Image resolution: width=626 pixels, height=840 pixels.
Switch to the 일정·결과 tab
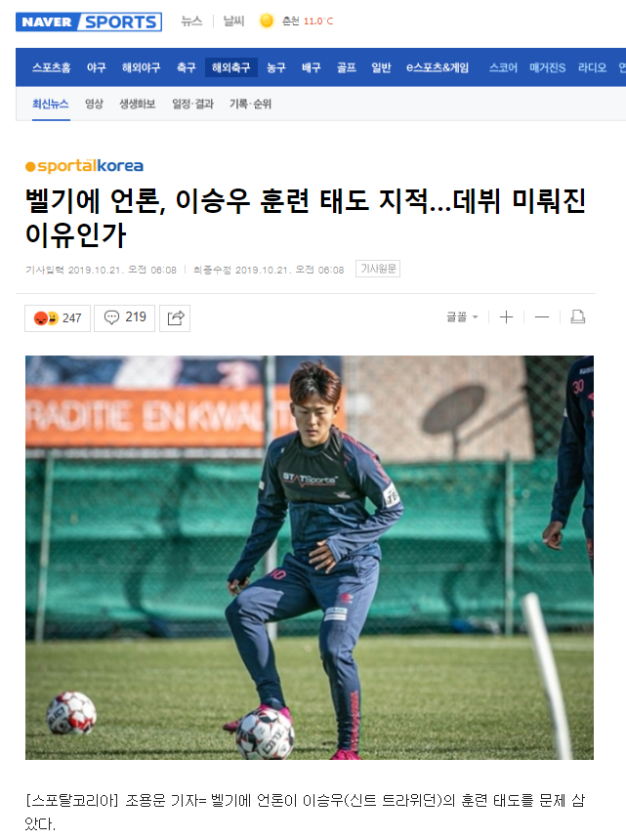(192, 104)
